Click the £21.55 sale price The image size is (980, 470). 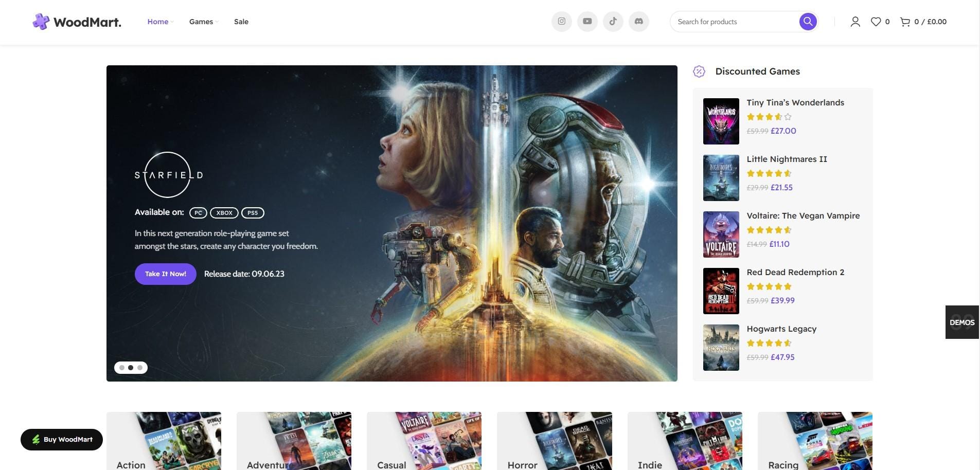[x=781, y=188]
